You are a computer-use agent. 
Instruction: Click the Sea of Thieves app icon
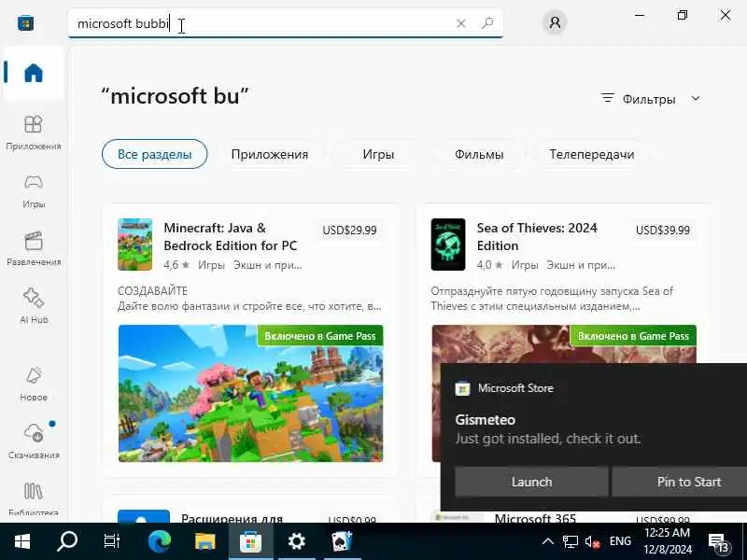tap(448, 245)
